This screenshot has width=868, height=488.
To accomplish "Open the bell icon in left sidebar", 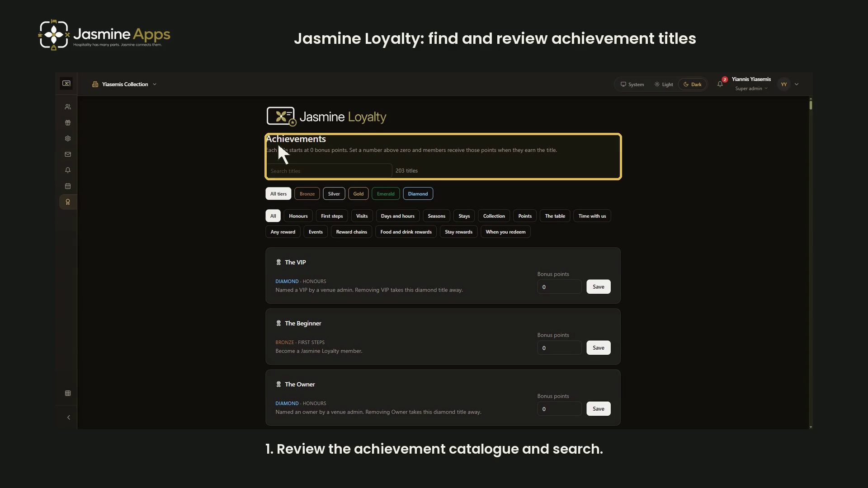I will coord(68,170).
